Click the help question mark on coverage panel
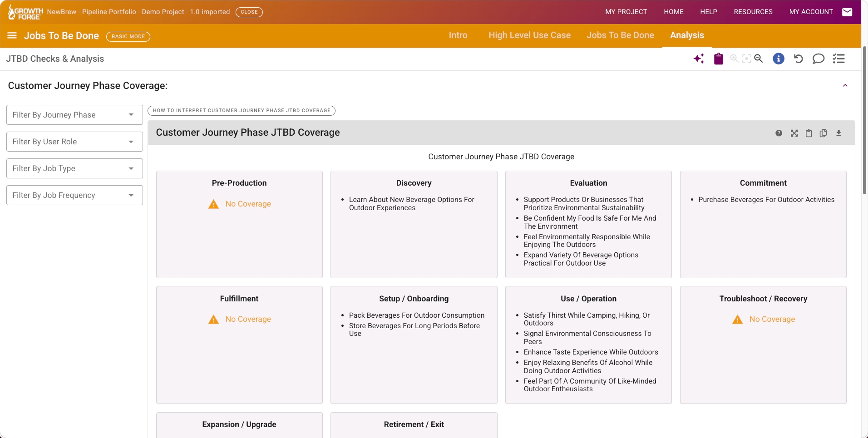This screenshot has height=438, width=868. coord(779,133)
